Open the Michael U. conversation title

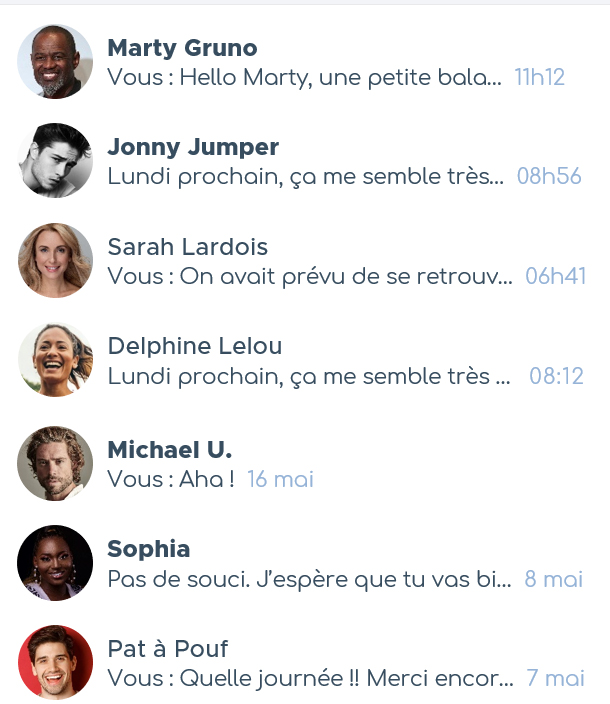pyautogui.click(x=169, y=449)
